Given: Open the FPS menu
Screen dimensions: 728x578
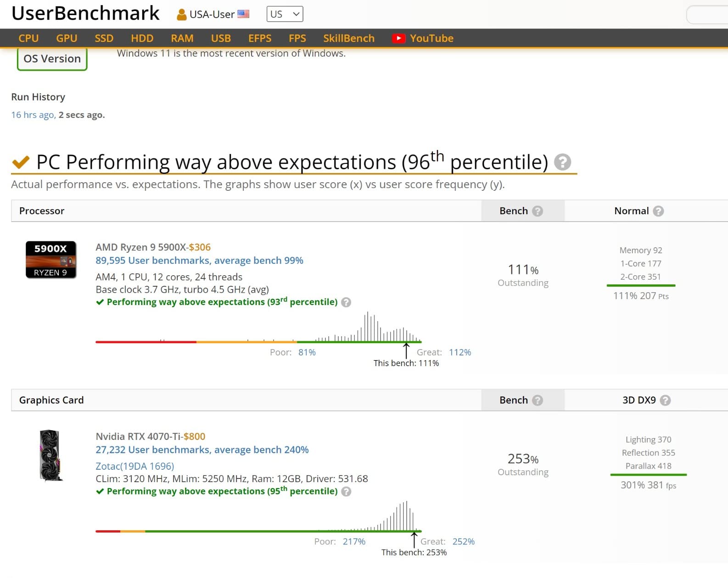Looking at the screenshot, I should [x=297, y=39].
